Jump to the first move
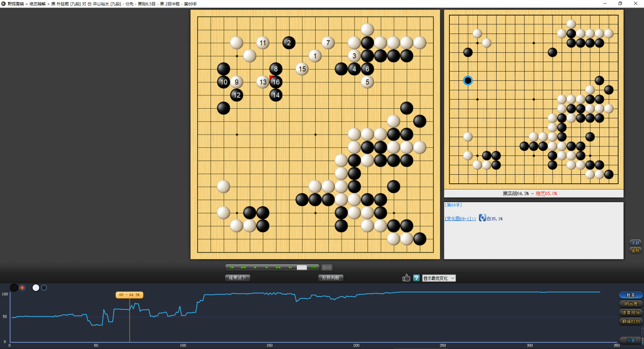Viewport: 644px width, 349px height. [x=232, y=267]
